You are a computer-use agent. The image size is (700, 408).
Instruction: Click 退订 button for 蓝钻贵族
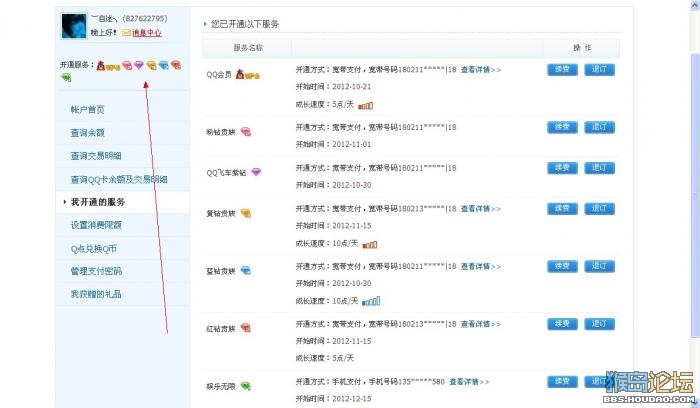[x=599, y=266]
